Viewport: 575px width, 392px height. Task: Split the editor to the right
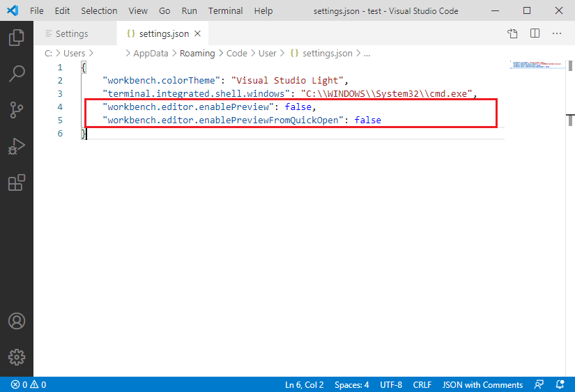tap(535, 33)
